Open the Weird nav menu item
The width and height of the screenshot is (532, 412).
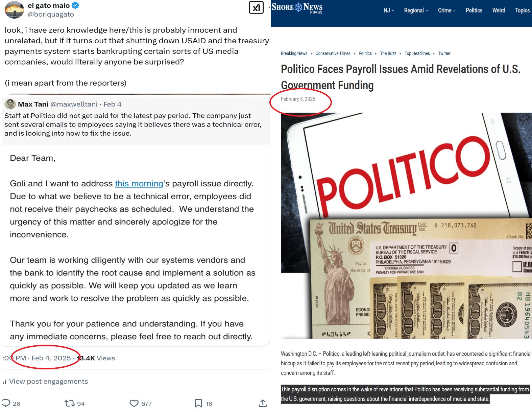point(499,10)
